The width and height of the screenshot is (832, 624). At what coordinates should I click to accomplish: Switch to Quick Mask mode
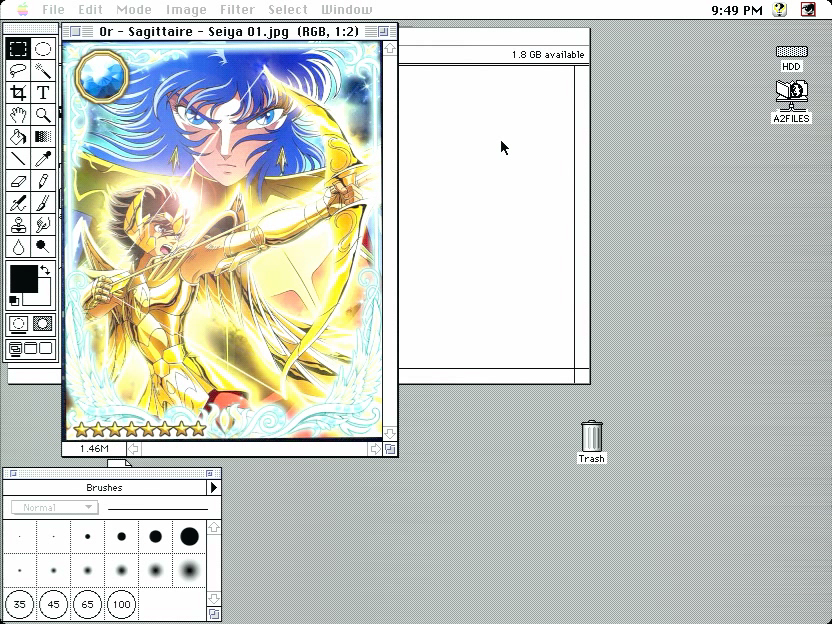(43, 324)
